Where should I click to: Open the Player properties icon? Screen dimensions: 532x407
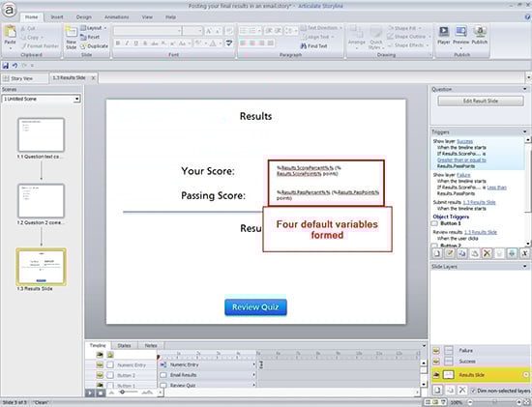coord(443,32)
